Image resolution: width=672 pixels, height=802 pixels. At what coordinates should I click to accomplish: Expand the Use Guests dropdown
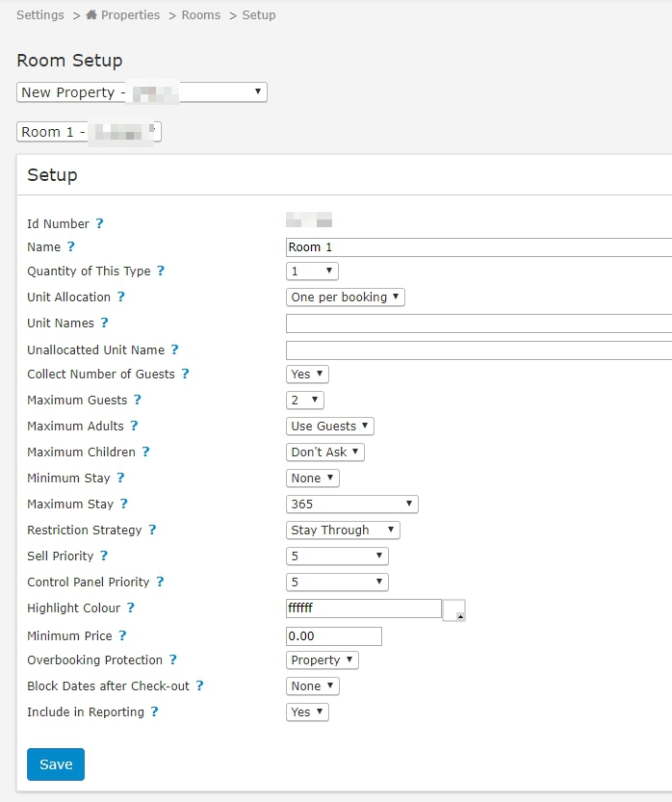(x=330, y=427)
